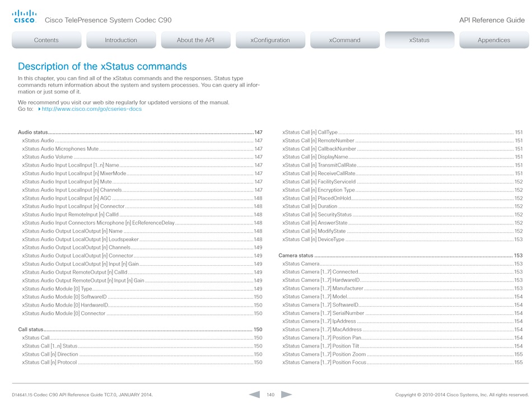This screenshot has width=532, height=404.
Task: Go to Call [n] Encryption Type entry
Action: tap(403, 190)
